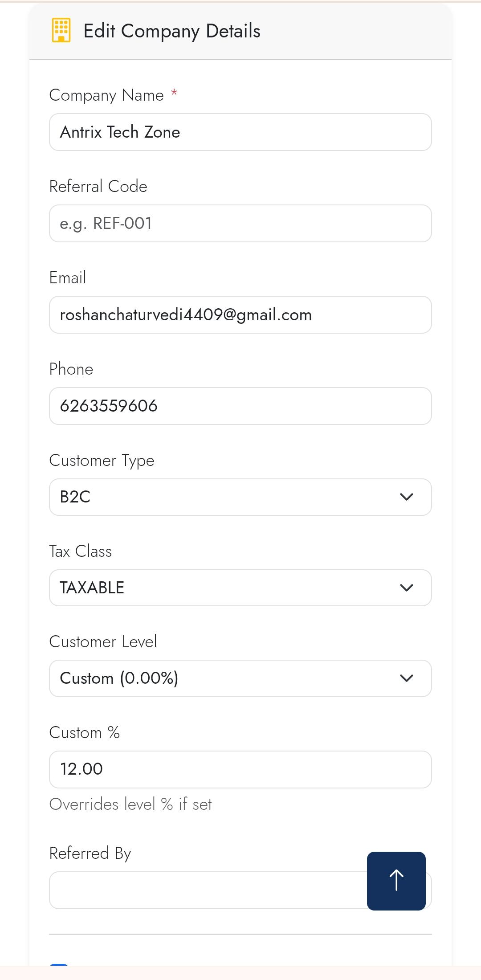Click the Referral Code input field

click(x=240, y=224)
